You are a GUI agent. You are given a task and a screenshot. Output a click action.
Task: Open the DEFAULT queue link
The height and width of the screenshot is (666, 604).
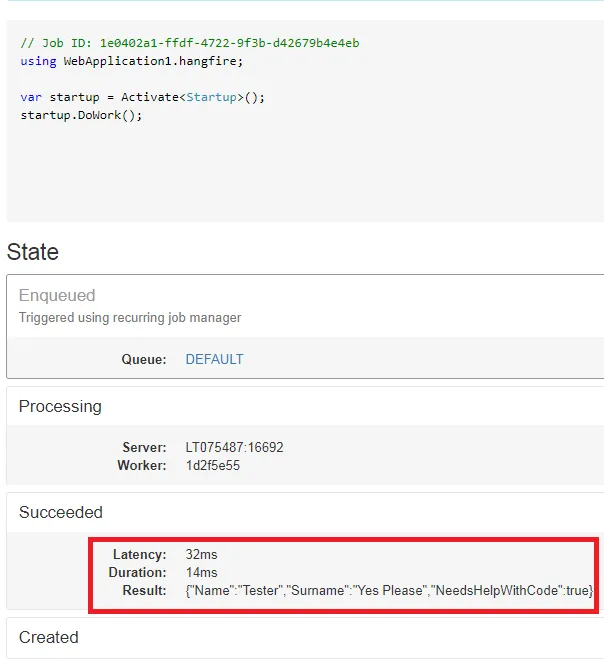[214, 359]
